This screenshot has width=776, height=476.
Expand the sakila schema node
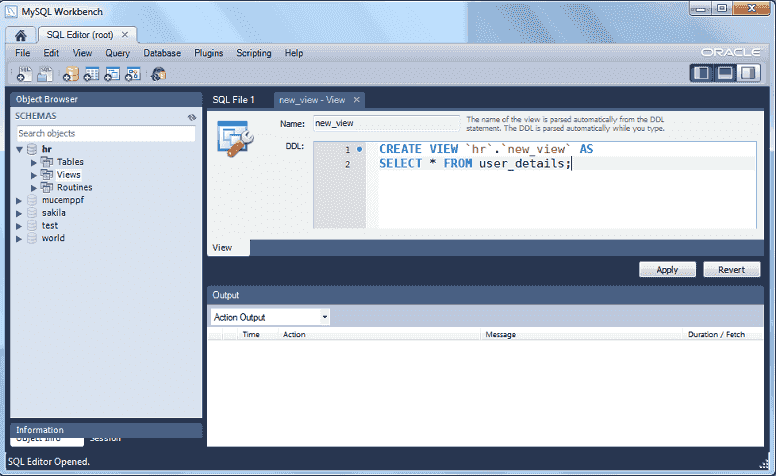[19, 213]
